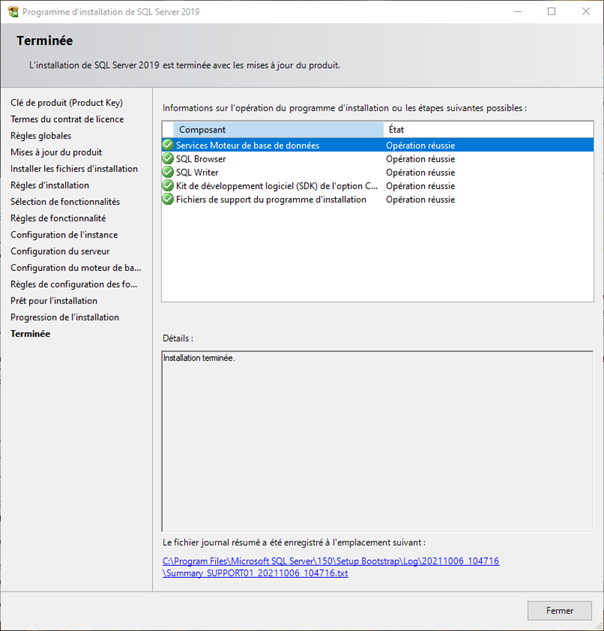Select the Kit de développement logiciel (SDK) row
The width and height of the screenshot is (604, 631).
(377, 186)
